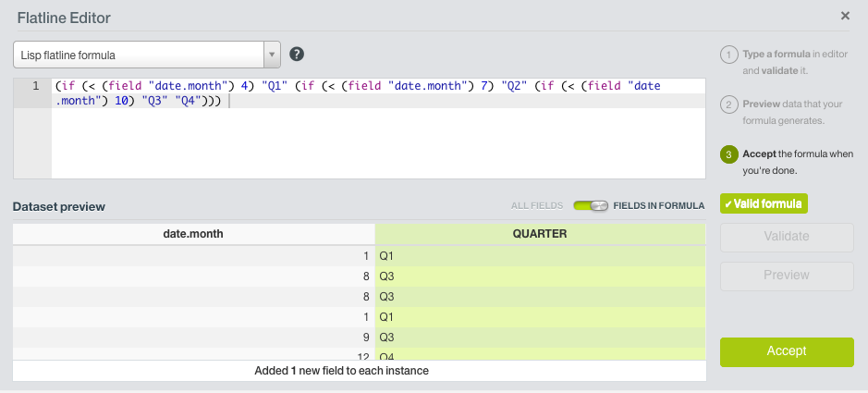The image size is (868, 393).
Task: Click inside the formula code editor
Action: 379,129
